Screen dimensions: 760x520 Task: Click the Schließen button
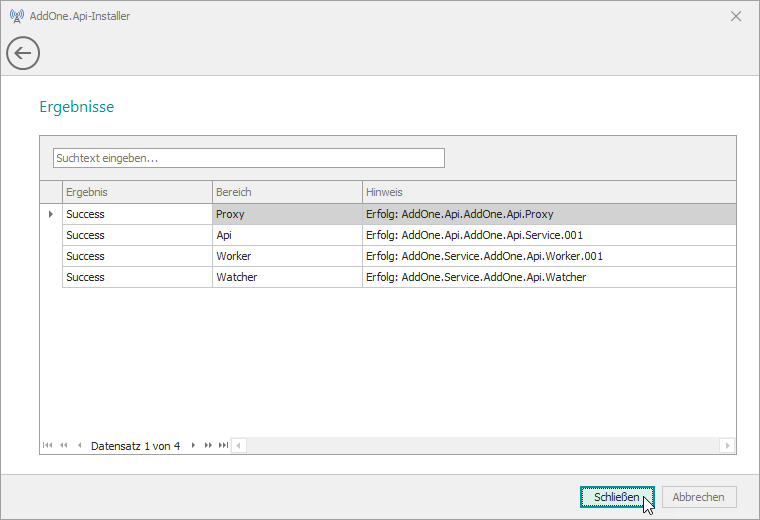point(617,497)
